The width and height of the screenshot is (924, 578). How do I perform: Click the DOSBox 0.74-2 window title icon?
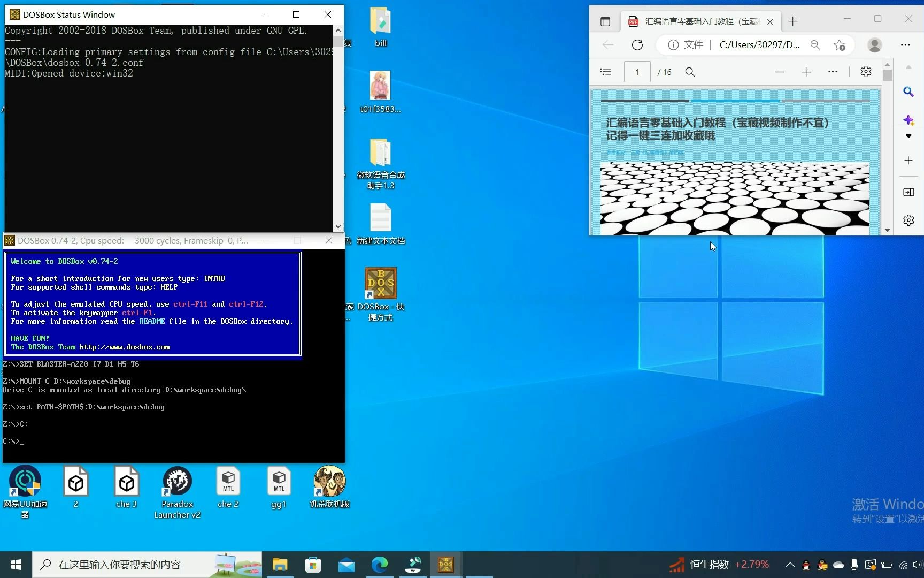10,241
